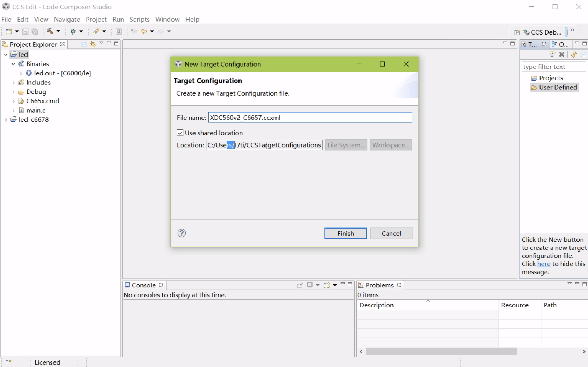Viewport: 588px width, 367px height.
Task: Expand the Includes node under led project
Action: 14,82
